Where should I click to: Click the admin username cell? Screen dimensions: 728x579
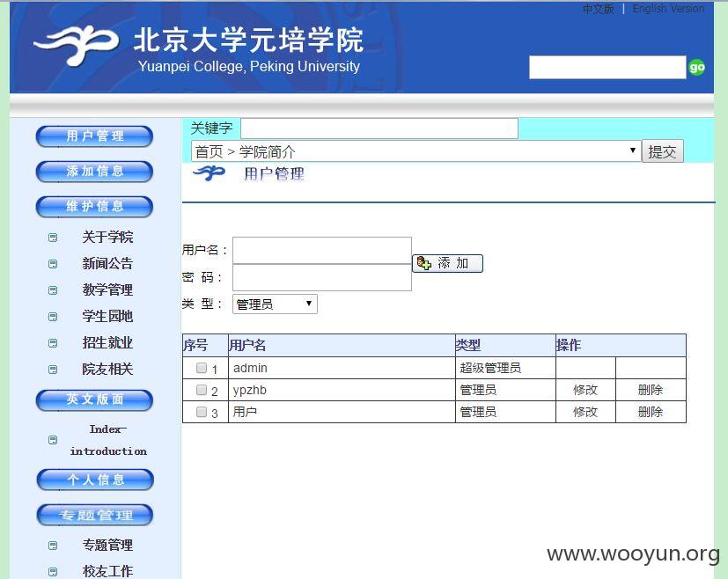pyautogui.click(x=342, y=368)
